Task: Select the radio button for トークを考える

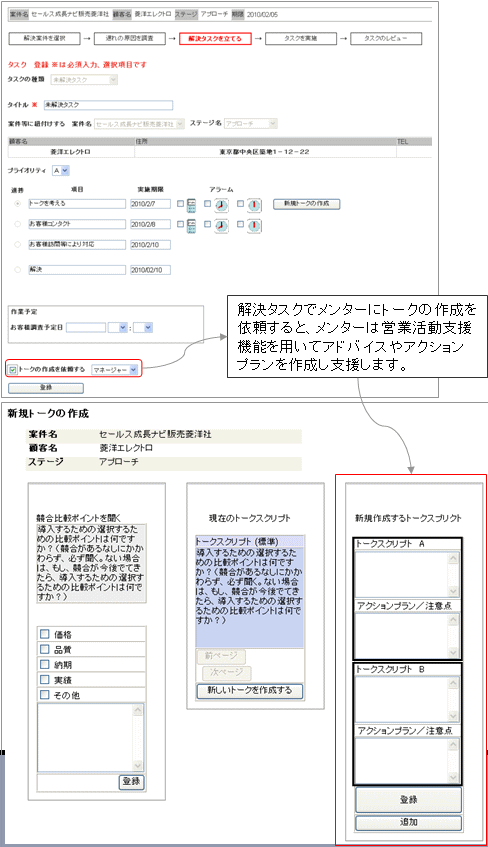Action: [x=17, y=204]
